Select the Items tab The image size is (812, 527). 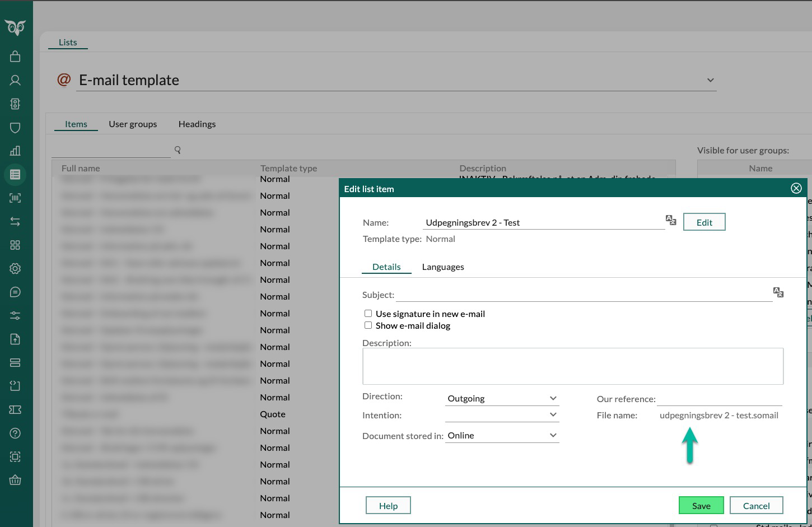coord(76,124)
